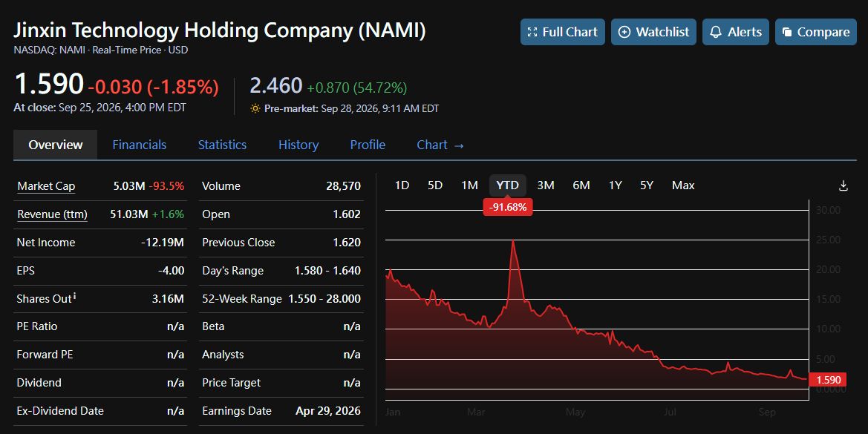This screenshot has height=434, width=868.
Task: Open the Revenue (ttm) link
Action: pos(52,214)
